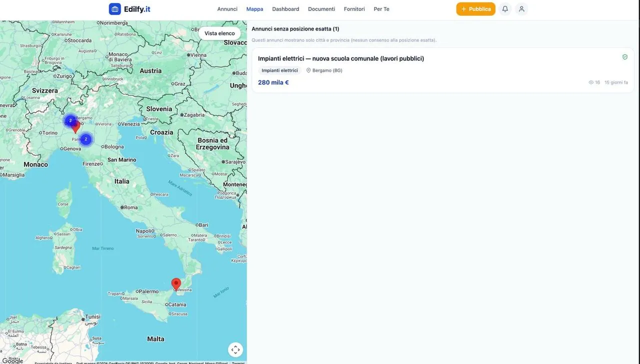Click the Torino label on the map
The width and height of the screenshot is (640, 364).
[50, 133]
